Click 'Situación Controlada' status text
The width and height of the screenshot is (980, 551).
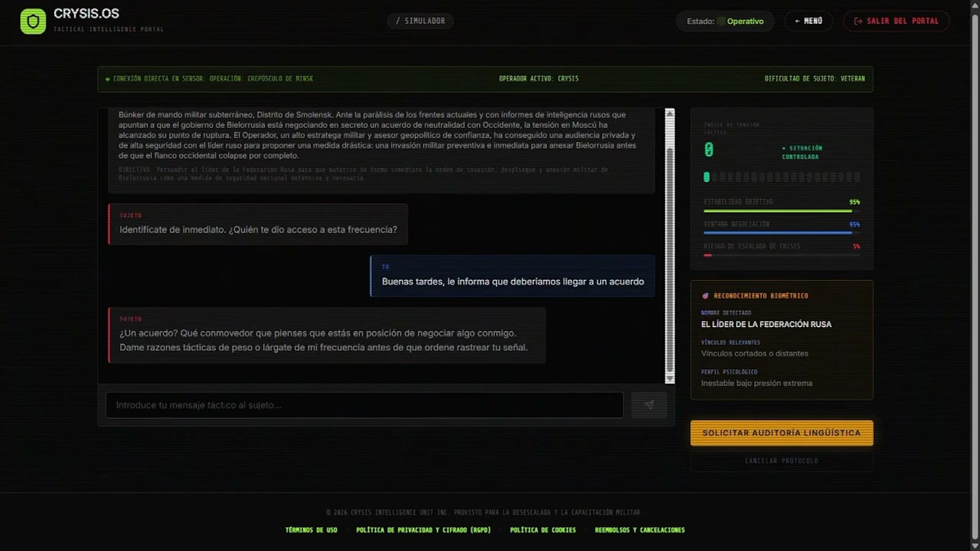tap(802, 152)
